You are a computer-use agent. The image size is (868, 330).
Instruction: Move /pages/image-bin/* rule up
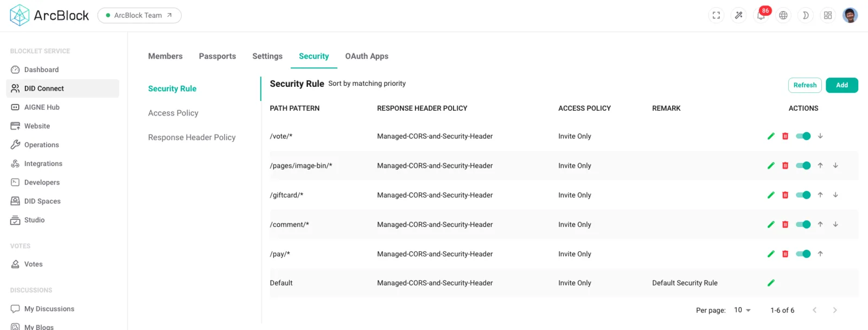820,166
